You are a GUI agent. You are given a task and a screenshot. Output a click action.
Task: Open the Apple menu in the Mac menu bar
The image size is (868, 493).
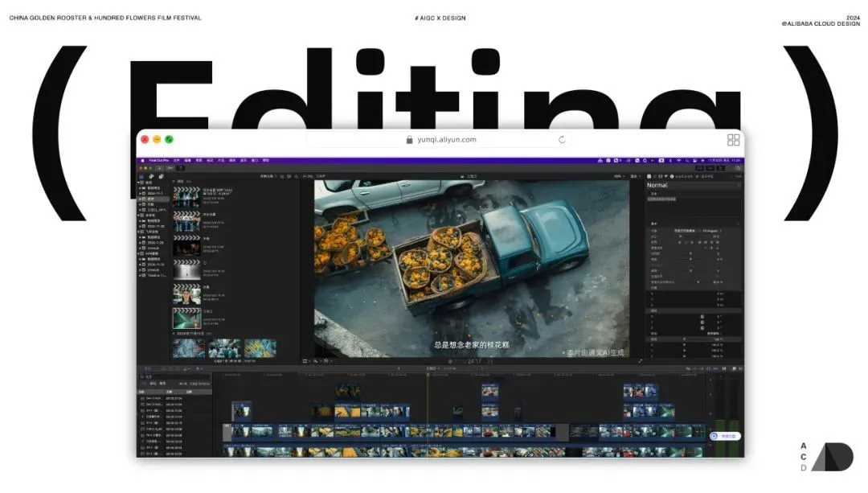coord(142,161)
